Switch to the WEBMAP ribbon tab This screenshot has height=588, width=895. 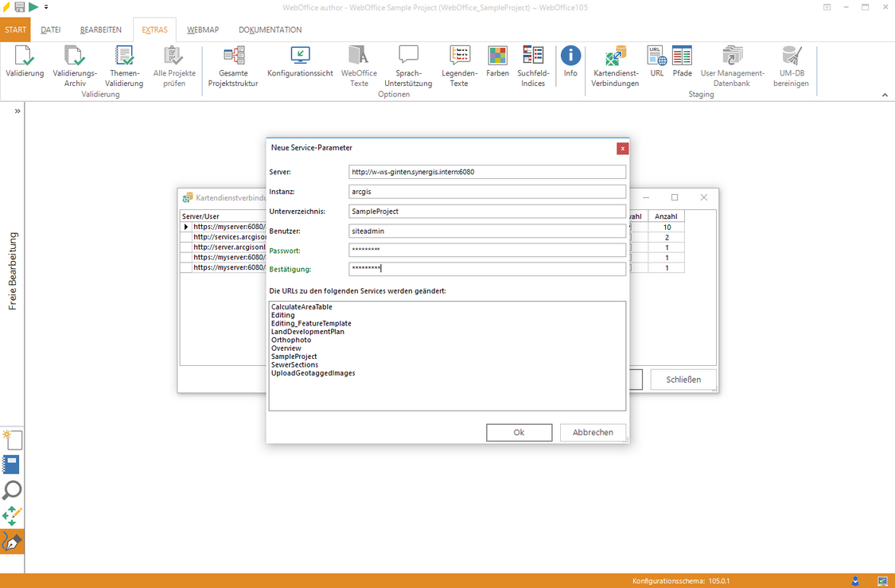pyautogui.click(x=203, y=30)
